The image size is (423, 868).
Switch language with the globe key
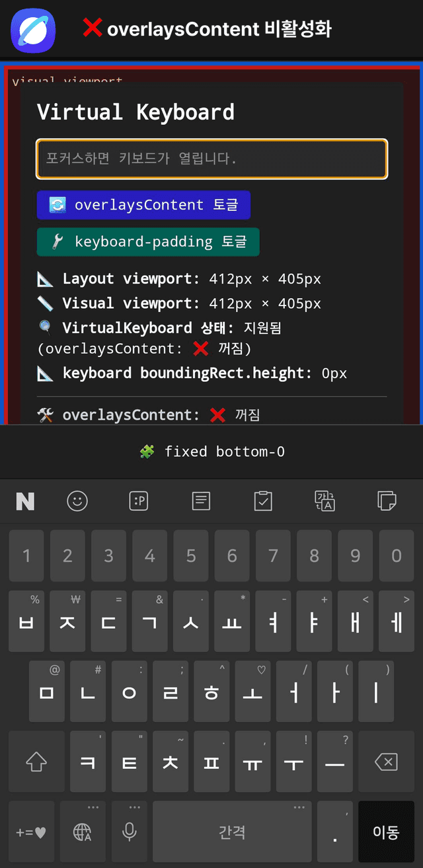click(x=83, y=832)
